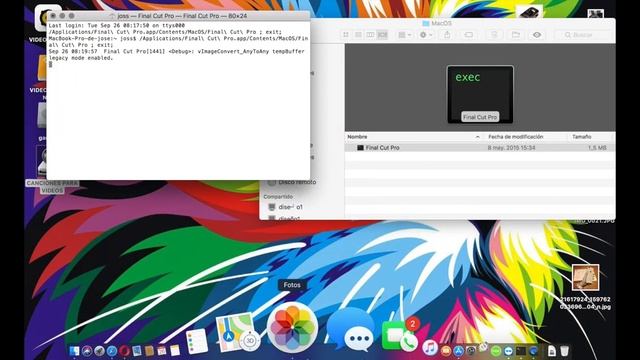Image resolution: width=640 pixels, height=360 pixels.
Task: Open Finder arrange-by dropdown
Action: point(405,35)
